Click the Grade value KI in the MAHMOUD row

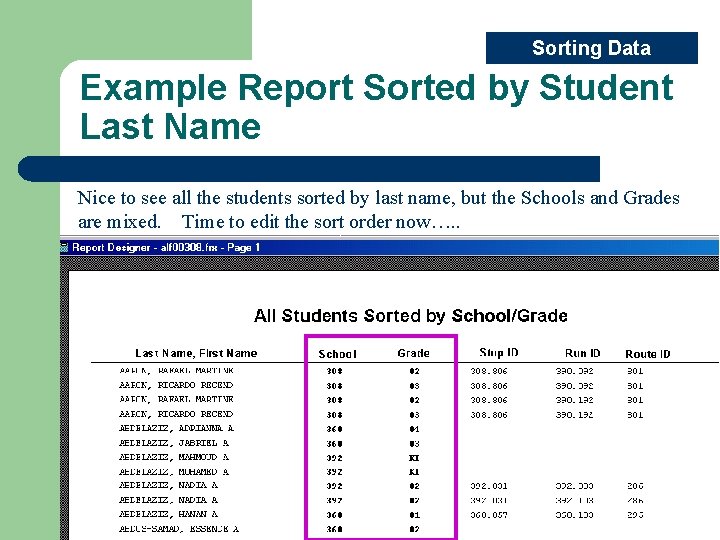414,458
